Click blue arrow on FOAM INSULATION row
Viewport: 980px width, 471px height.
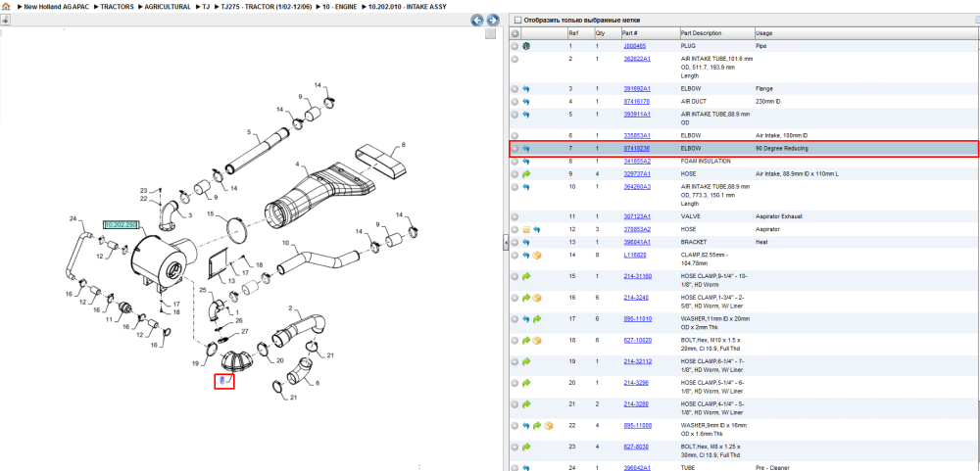tap(525, 162)
